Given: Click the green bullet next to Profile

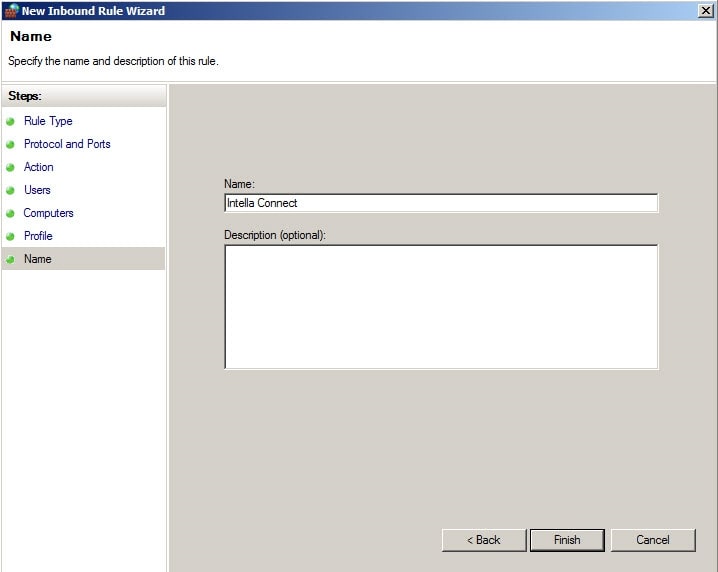Looking at the screenshot, I should 11,236.
